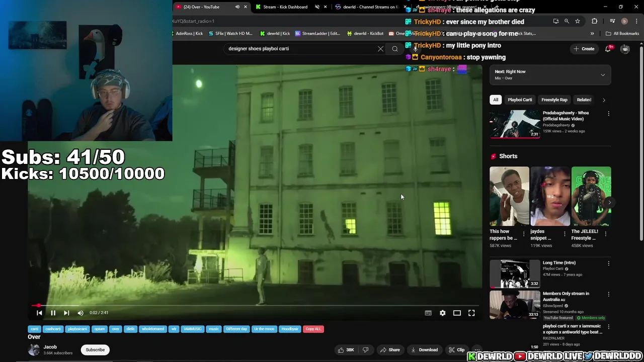644x362 pixels.
Task: Pause the video with the pause icon
Action: 53,313
